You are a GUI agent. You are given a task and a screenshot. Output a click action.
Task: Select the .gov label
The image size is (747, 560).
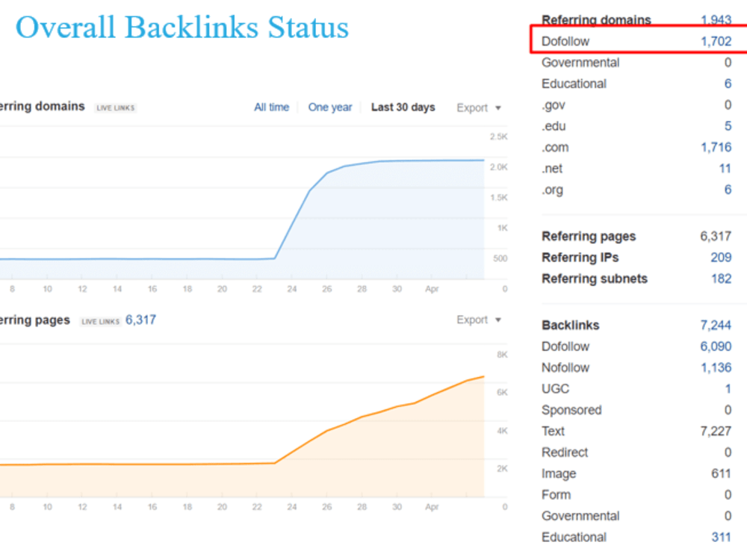(x=554, y=105)
